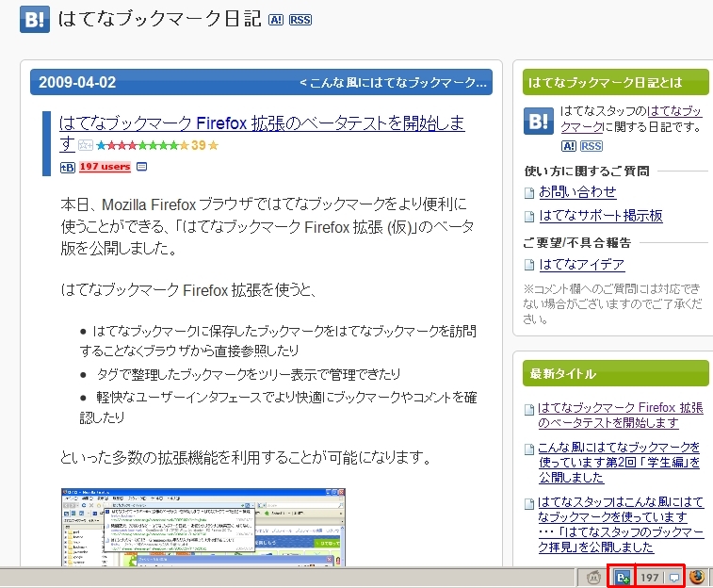713x588 pixels.
Task: Click the sidebar RSS icon
Action: click(591, 146)
